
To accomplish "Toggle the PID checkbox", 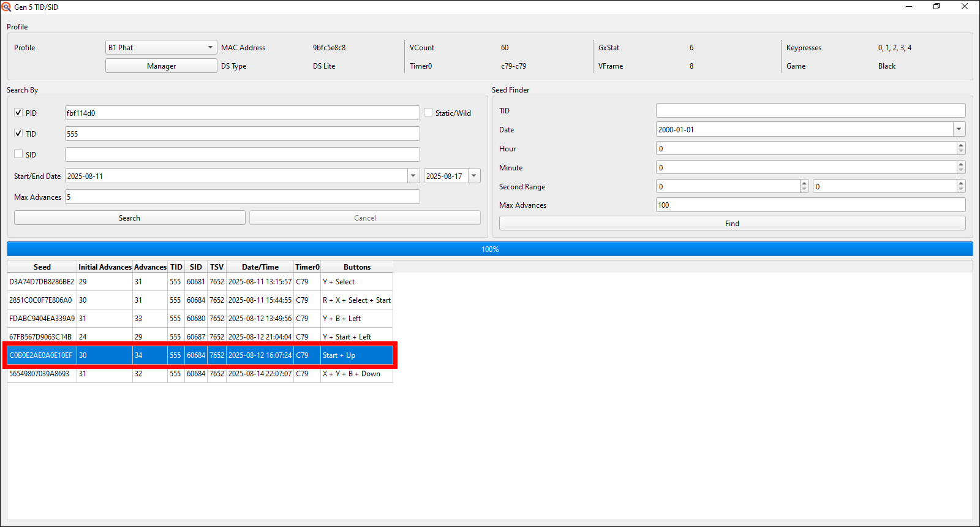I will (x=18, y=113).
